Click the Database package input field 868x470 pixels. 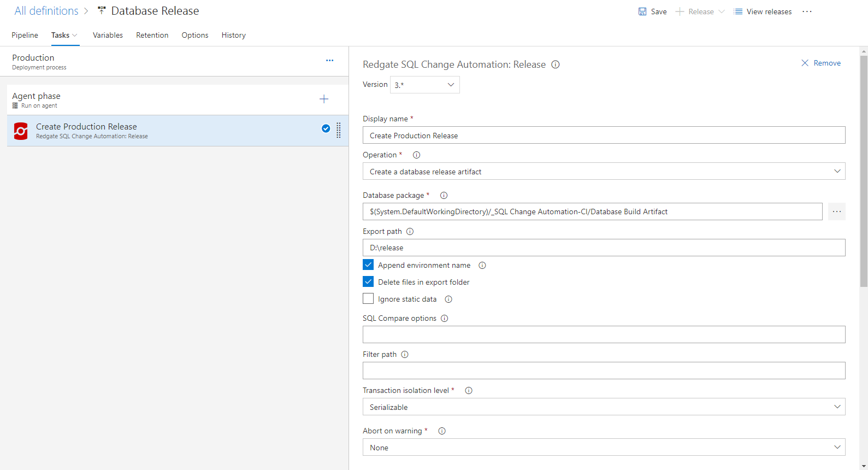pyautogui.click(x=592, y=211)
